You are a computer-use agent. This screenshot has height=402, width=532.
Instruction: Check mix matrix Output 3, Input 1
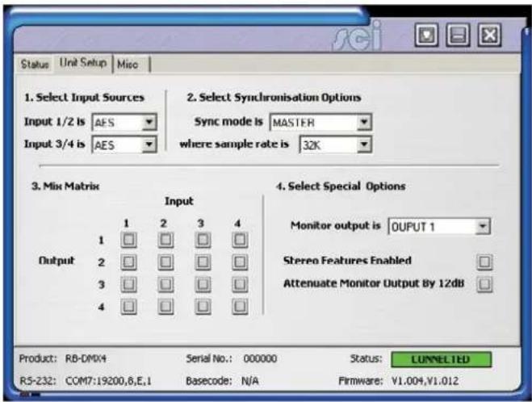point(128,284)
